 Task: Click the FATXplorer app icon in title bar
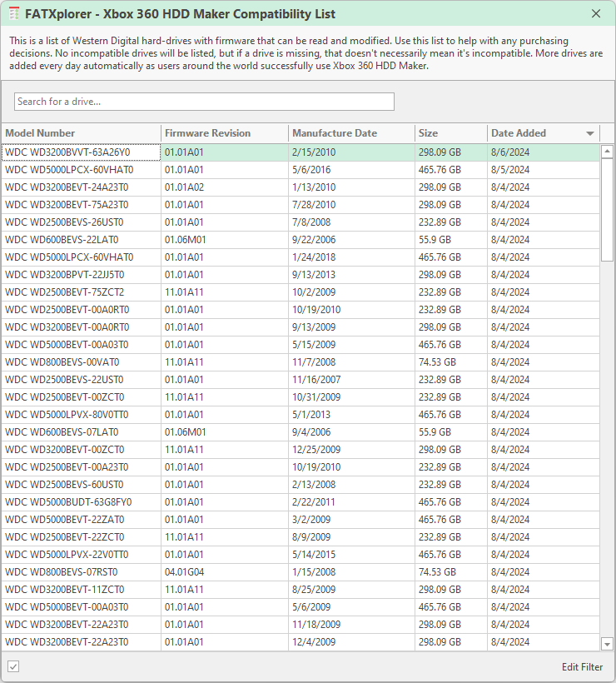coord(14,14)
